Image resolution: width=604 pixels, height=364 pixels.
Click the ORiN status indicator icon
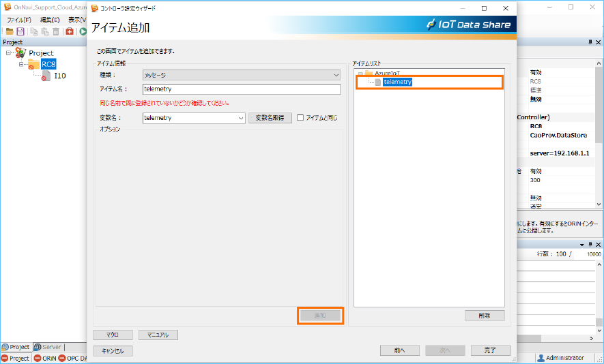tap(38, 359)
